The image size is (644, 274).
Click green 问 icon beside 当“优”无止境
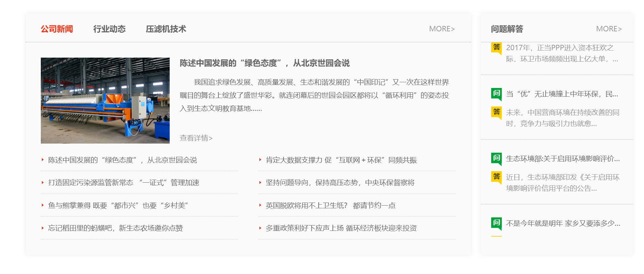point(496,93)
